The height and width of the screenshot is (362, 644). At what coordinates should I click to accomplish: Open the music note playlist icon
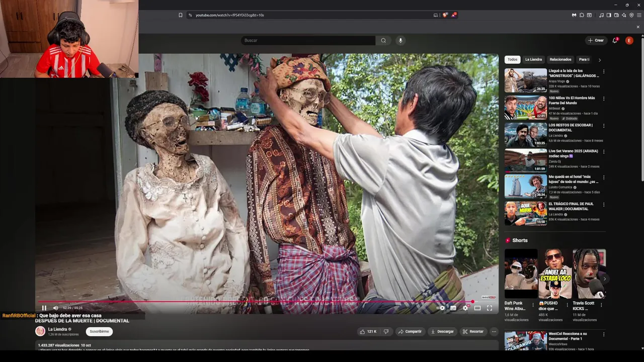tap(601, 15)
